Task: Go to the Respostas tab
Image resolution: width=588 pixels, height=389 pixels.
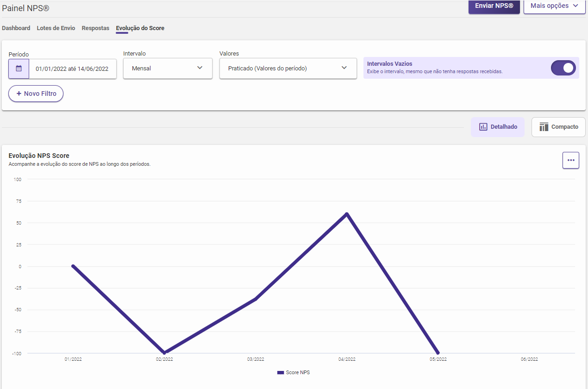Action: click(95, 28)
